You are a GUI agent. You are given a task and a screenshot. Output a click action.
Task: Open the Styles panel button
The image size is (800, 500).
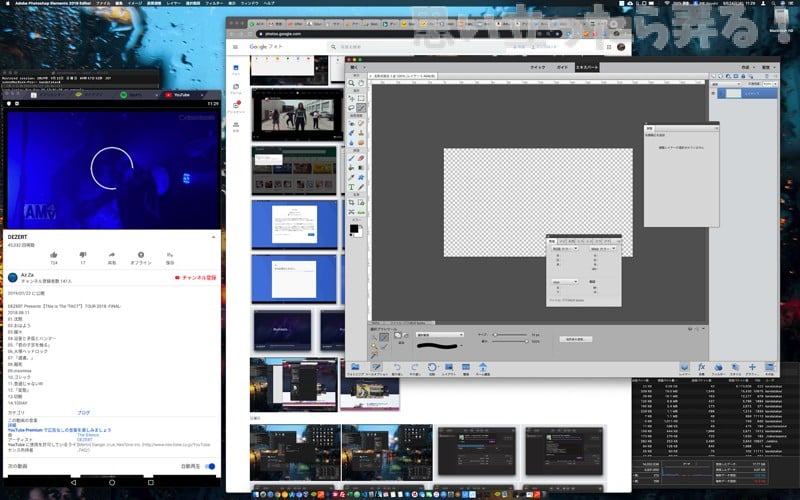pyautogui.click(x=735, y=369)
